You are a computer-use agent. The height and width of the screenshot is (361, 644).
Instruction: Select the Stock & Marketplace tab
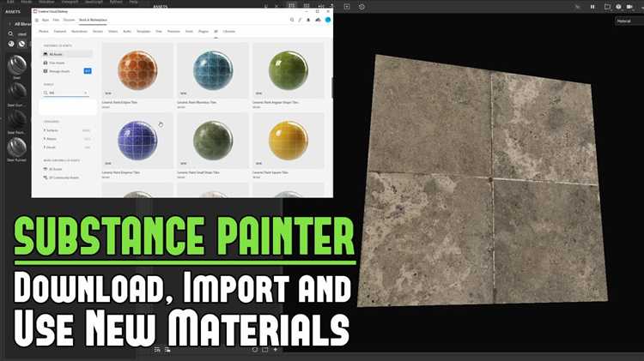point(93,20)
